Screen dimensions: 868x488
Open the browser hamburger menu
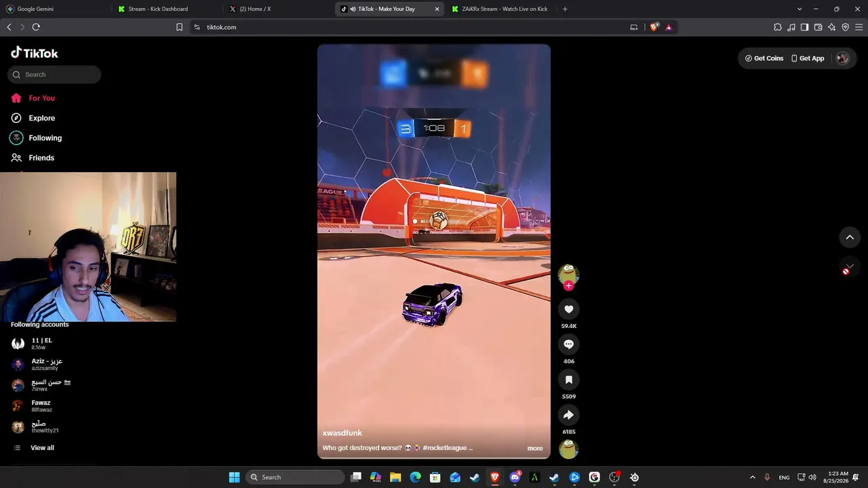point(859,27)
